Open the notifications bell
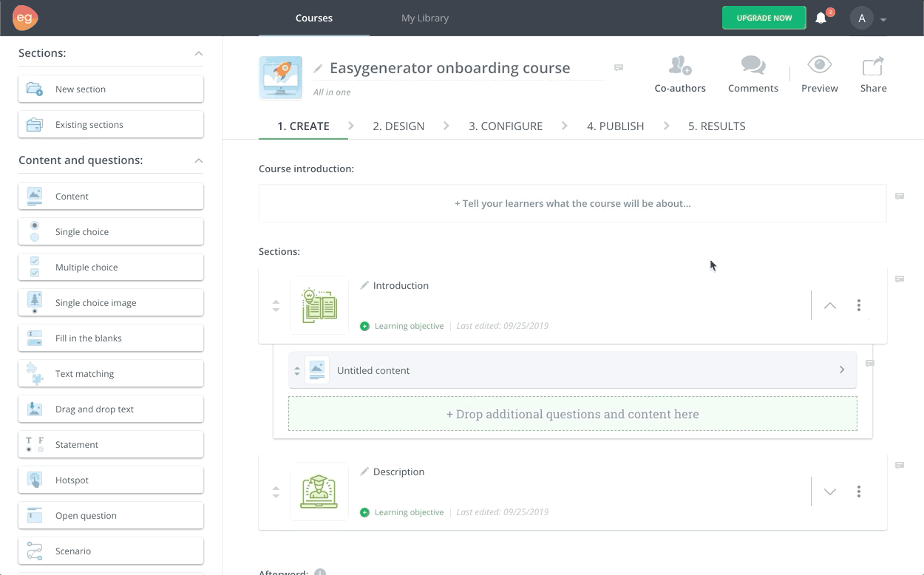The image size is (924, 575). click(821, 18)
